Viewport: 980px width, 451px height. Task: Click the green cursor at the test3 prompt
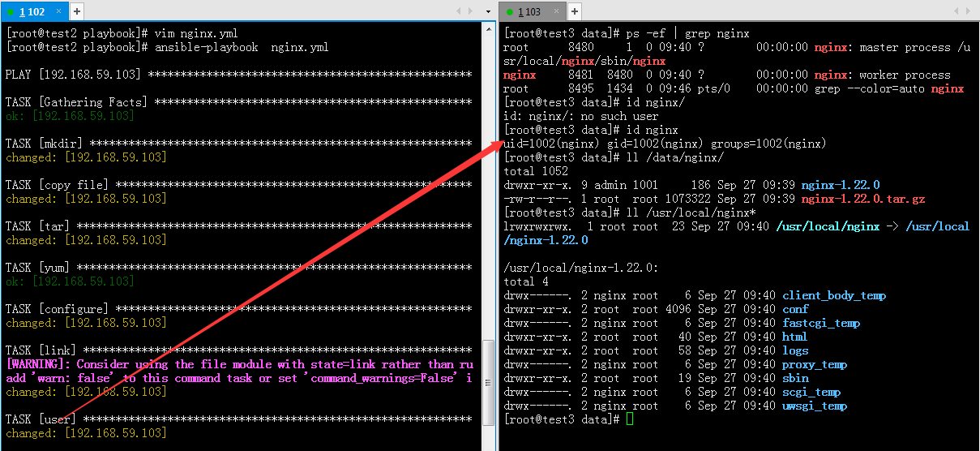coord(630,419)
